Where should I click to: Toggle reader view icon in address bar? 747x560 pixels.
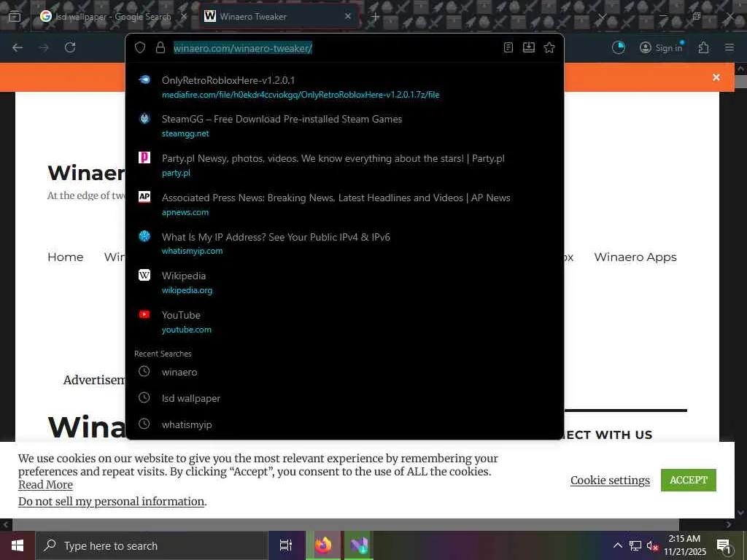(508, 47)
